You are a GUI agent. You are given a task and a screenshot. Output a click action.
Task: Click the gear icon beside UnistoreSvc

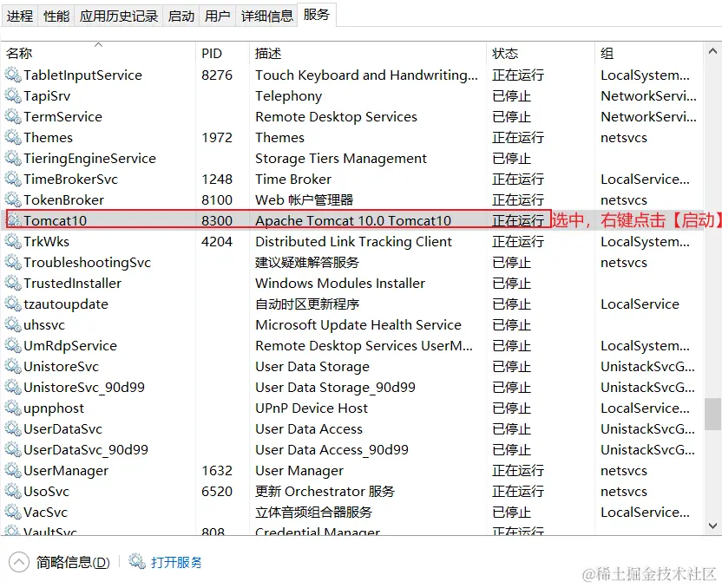(13, 366)
